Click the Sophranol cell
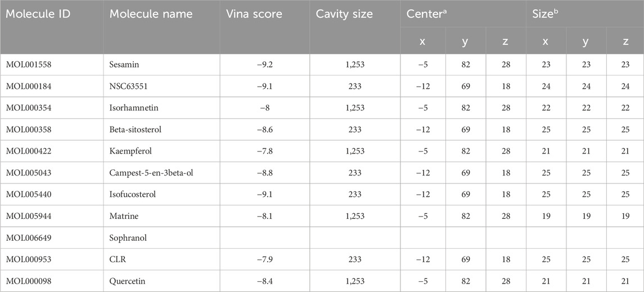This screenshot has height=292, width=644. [161, 238]
